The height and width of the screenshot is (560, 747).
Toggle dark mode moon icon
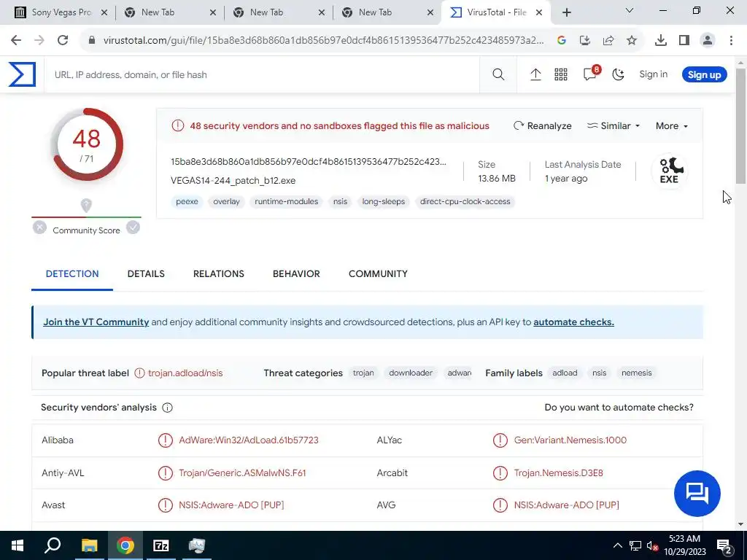[x=619, y=74]
